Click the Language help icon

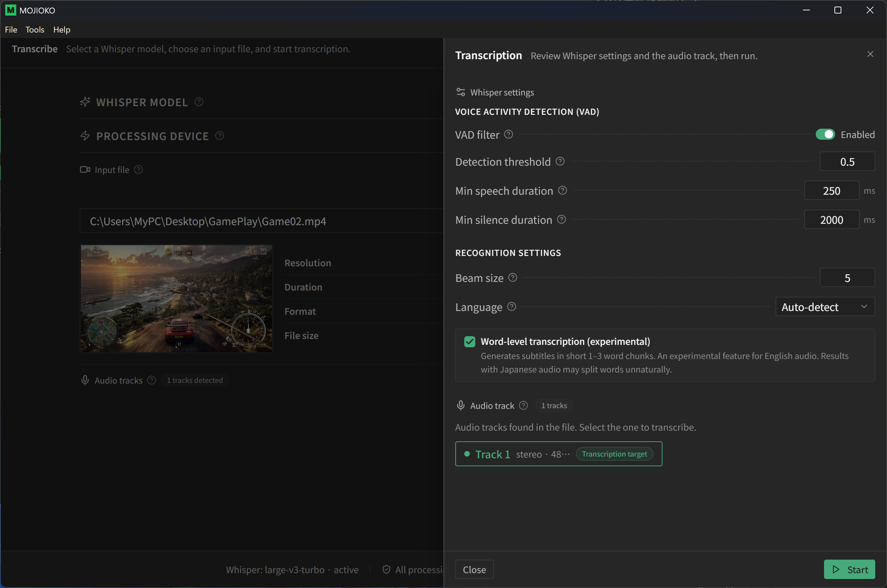[511, 307]
